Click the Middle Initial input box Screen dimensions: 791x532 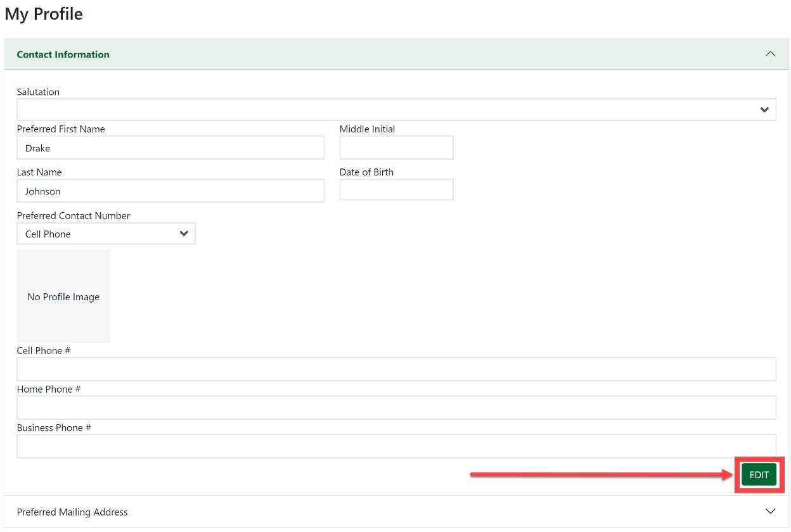point(396,148)
